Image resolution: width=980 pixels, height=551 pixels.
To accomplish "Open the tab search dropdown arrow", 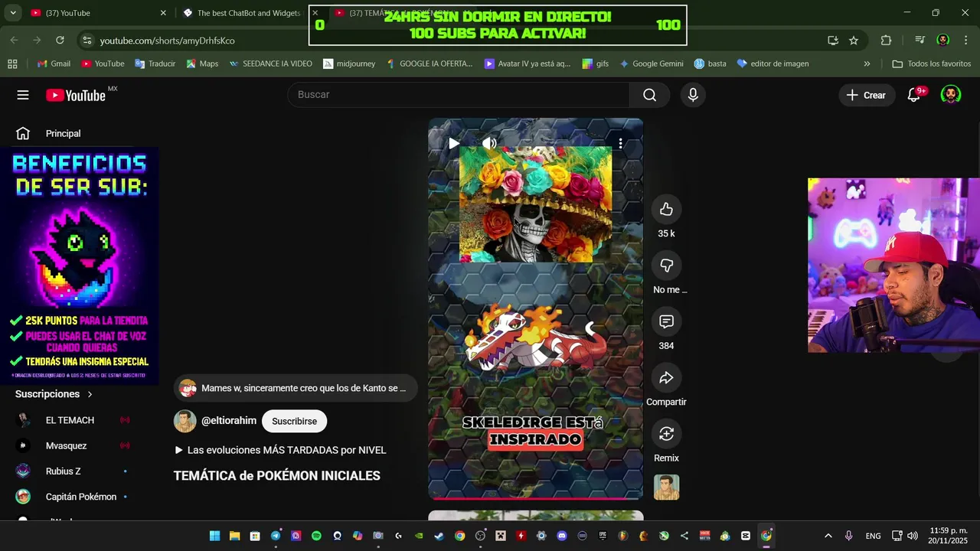I will [x=12, y=13].
